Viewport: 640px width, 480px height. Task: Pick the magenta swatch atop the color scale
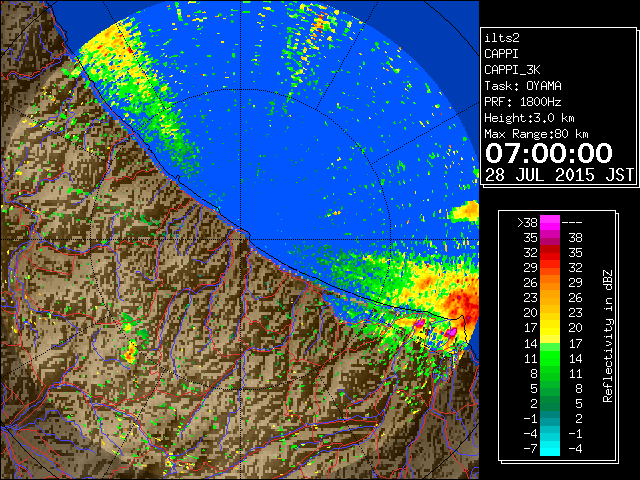tap(550, 223)
